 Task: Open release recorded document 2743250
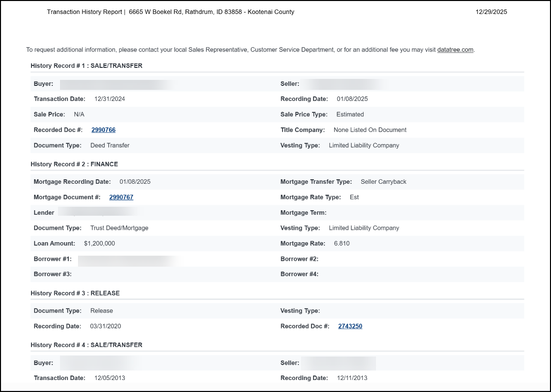[x=350, y=326]
